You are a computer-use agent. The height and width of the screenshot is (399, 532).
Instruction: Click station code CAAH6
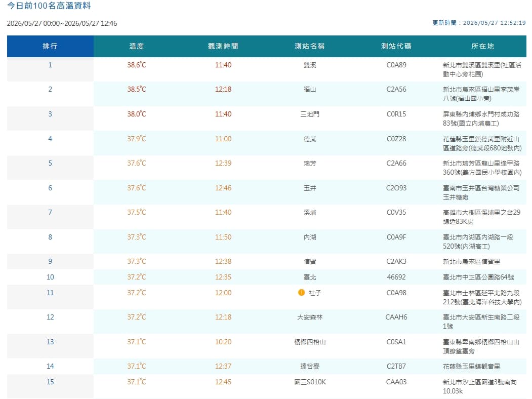pos(396,317)
